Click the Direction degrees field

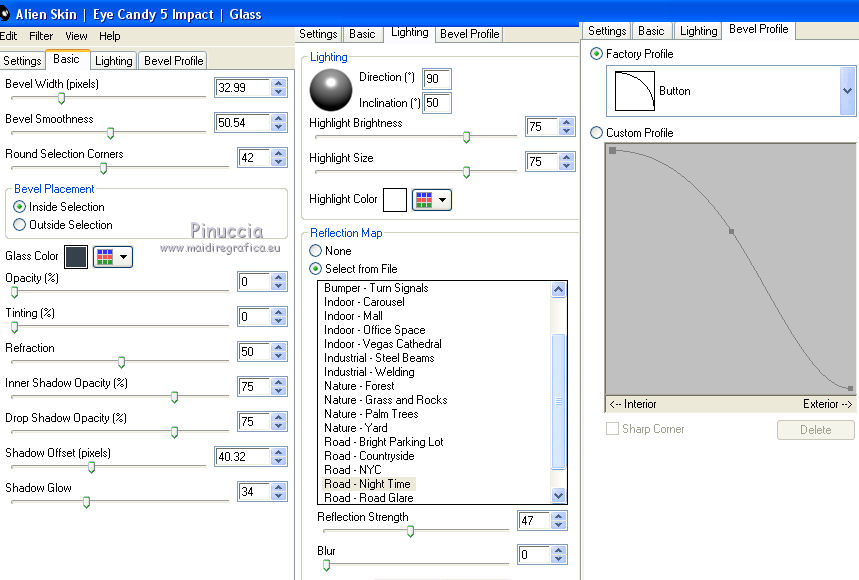click(437, 79)
